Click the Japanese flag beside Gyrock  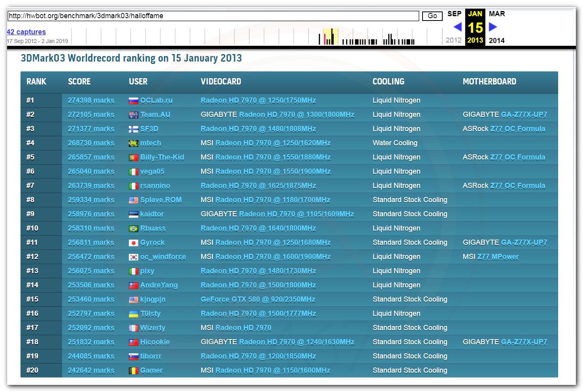coord(134,243)
